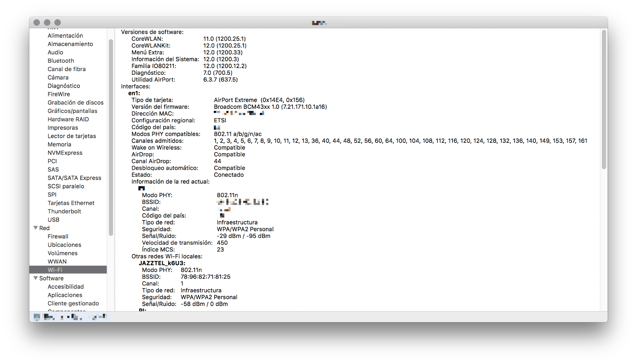The width and height of the screenshot is (637, 364).
Task: Open Grabación de discos entry
Action: (x=76, y=102)
